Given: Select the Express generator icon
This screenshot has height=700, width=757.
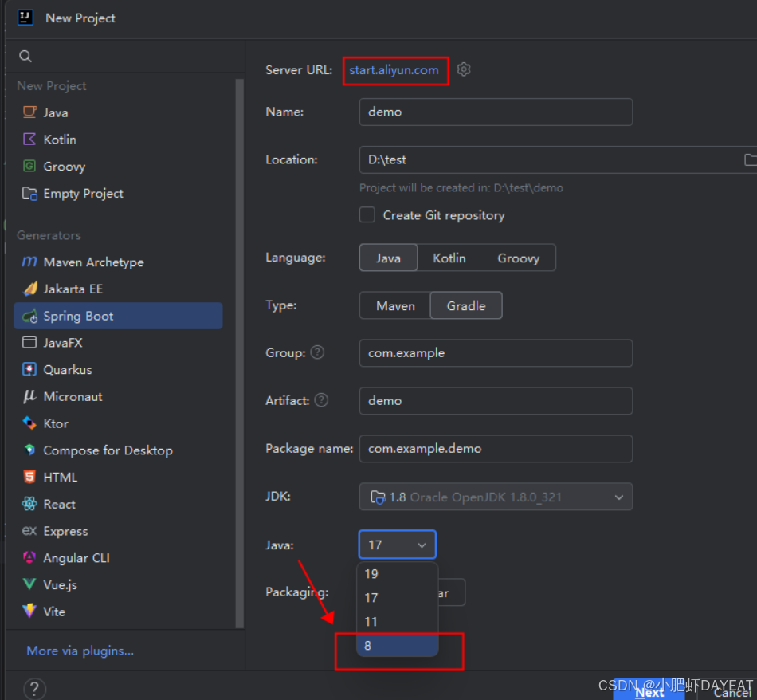Looking at the screenshot, I should pos(29,531).
